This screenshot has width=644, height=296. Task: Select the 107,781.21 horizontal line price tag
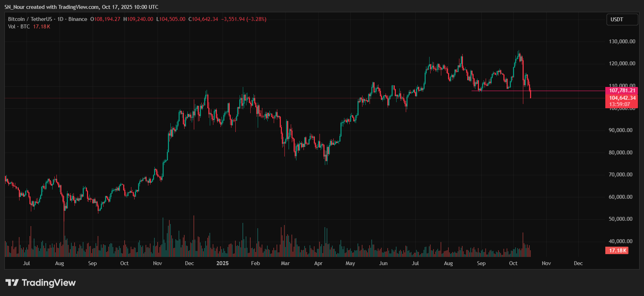(x=622, y=91)
